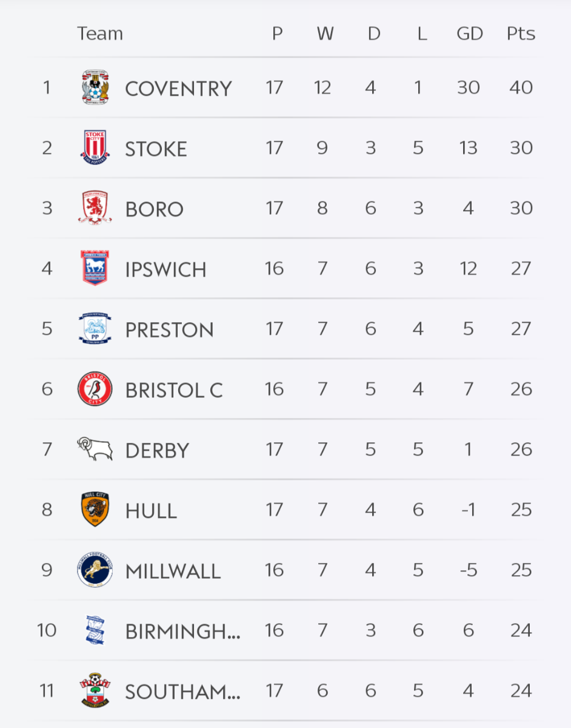Screen dimensions: 571x728
Task: Click the Hull City tiger badge
Action: pyautogui.click(x=95, y=510)
